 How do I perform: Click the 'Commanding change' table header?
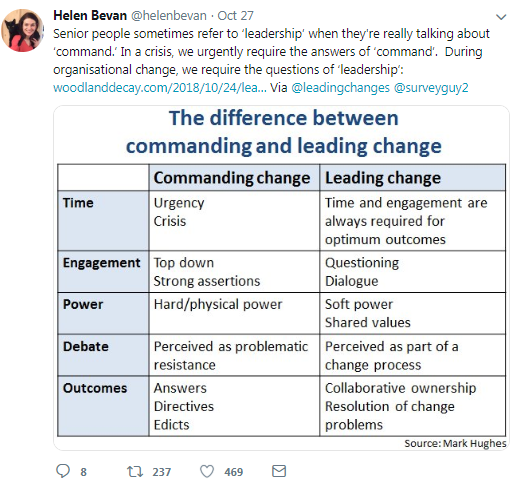[x=234, y=178]
